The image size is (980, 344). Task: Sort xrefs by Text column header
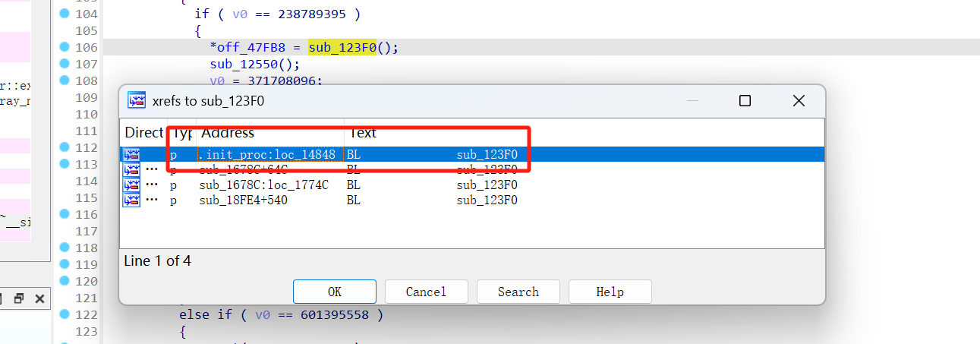point(585,133)
